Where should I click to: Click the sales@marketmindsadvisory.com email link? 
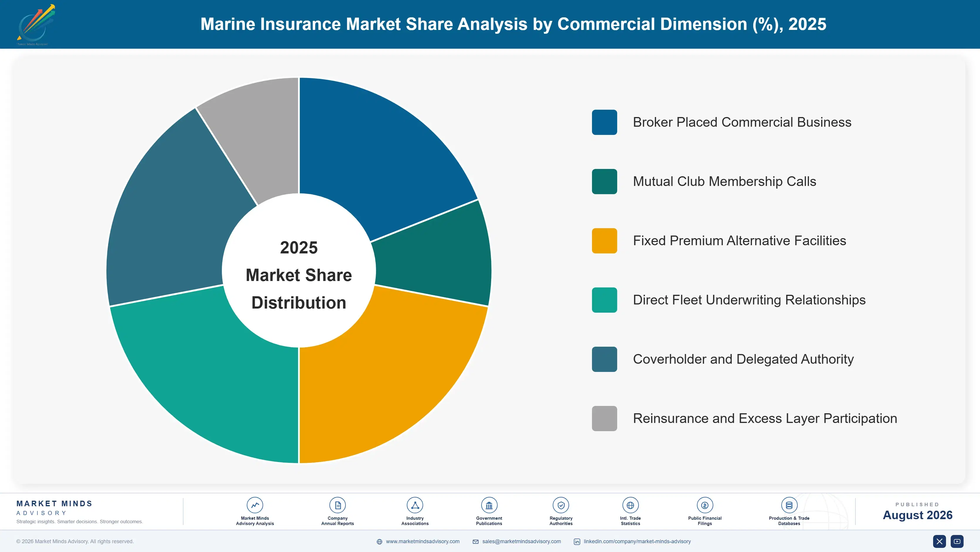(522, 541)
